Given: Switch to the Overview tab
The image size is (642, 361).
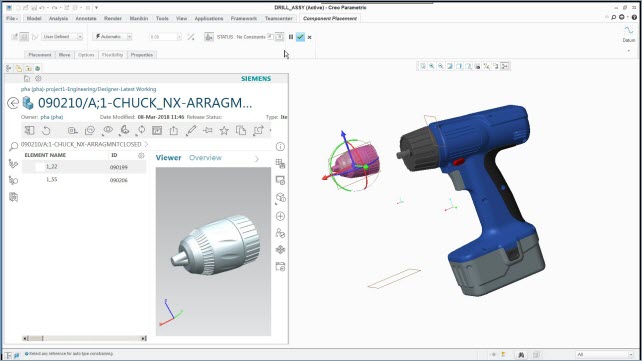Looking at the screenshot, I should tap(205, 158).
